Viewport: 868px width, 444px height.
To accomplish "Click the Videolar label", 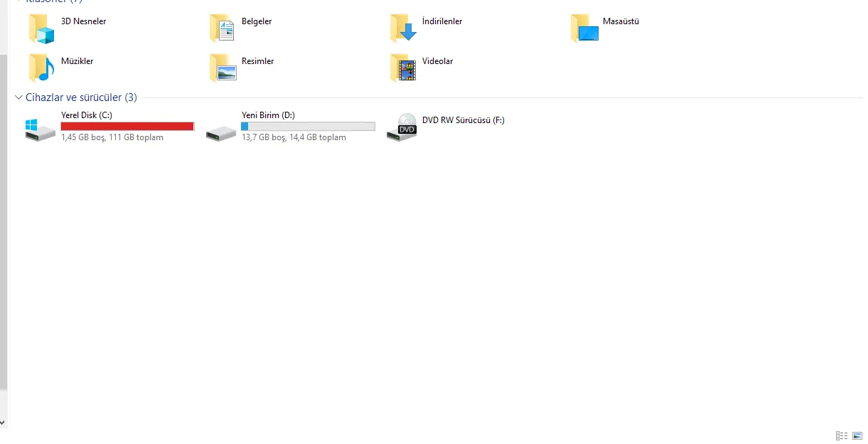I will 437,61.
